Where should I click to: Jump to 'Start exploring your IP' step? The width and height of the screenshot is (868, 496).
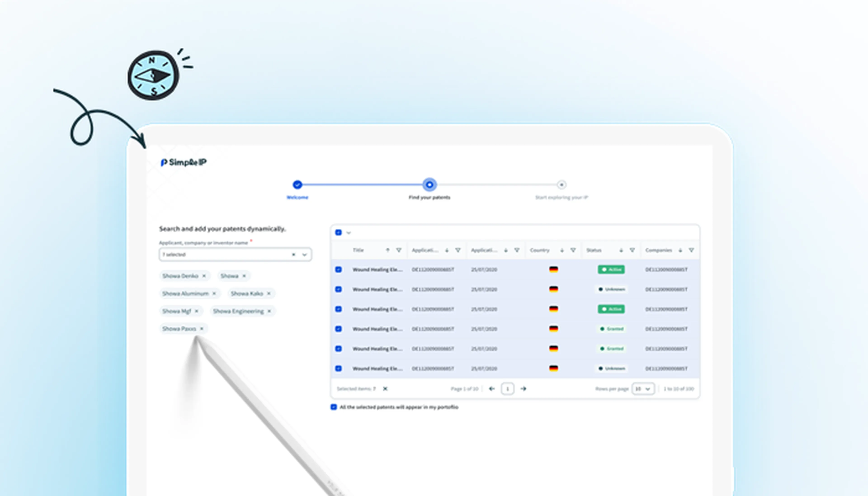click(x=561, y=185)
